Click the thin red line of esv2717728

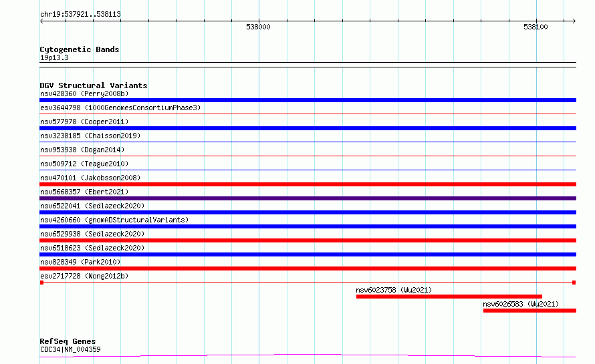tap(308, 283)
